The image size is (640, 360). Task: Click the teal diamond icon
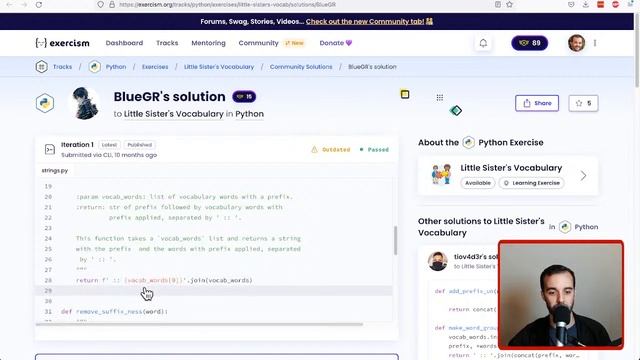tap(456, 110)
